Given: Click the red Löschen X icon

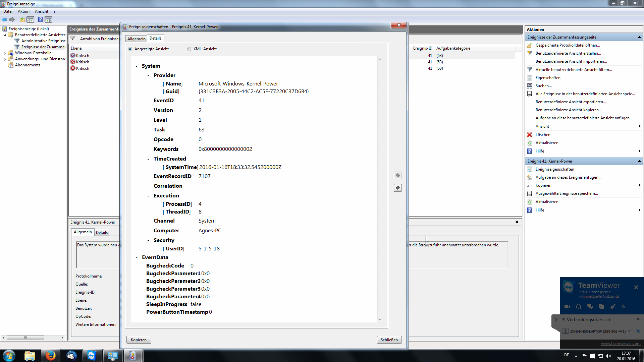Looking at the screenshot, I should pos(530,135).
